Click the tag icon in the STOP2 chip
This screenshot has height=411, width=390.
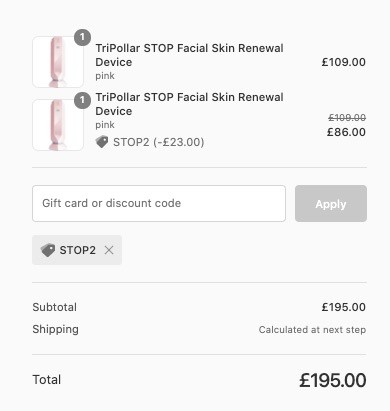point(48,250)
